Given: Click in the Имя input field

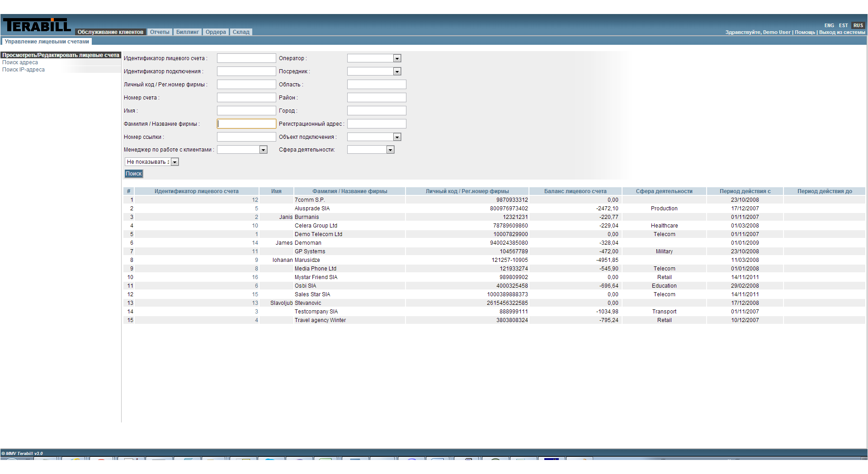Looking at the screenshot, I should pos(246,111).
